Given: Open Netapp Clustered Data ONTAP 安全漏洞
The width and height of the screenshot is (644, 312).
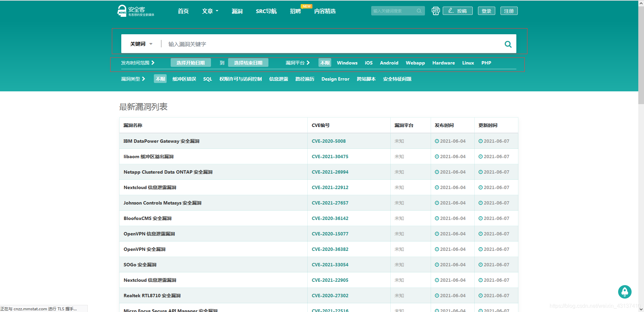Looking at the screenshot, I should (x=168, y=172).
